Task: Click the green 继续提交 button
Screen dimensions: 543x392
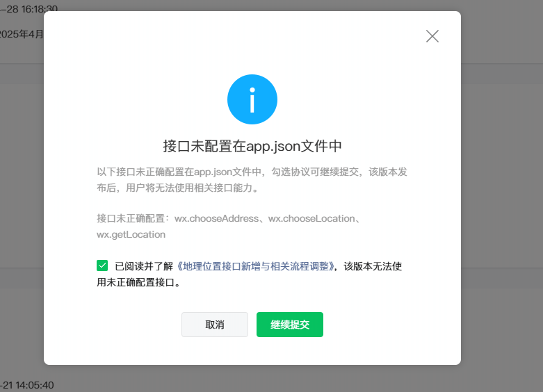Action: 289,325
